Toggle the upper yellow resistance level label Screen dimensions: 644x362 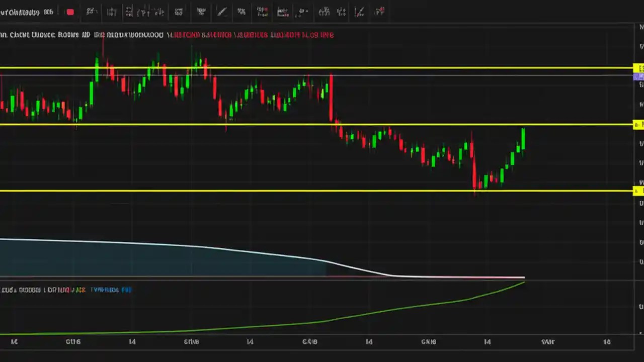tap(637, 68)
